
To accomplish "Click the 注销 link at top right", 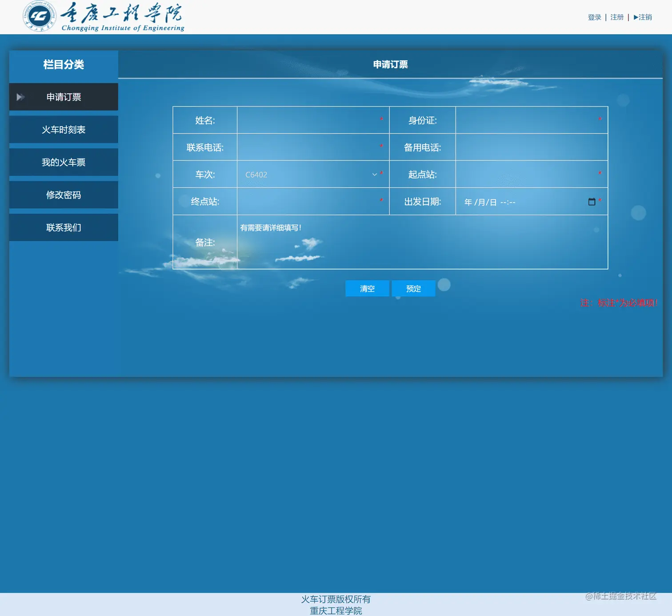I will [643, 17].
